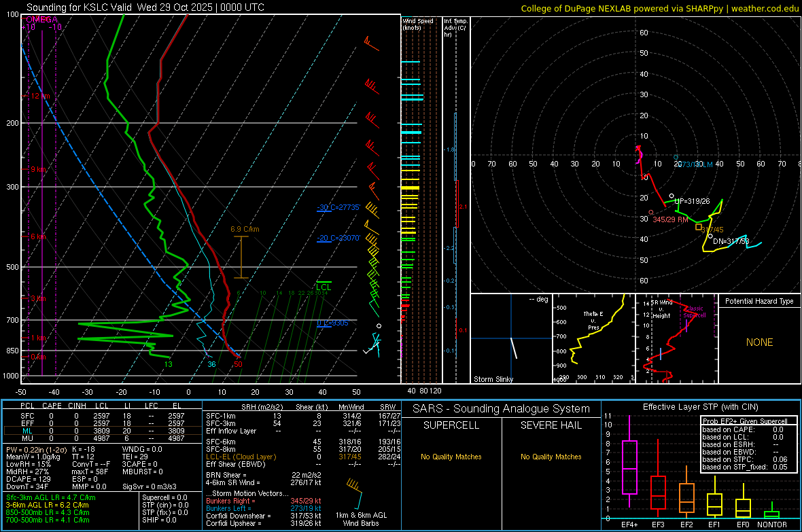This screenshot has width=802, height=532.
Task: Click the 'Effective Layer STP (with CIN)' title
Action: tap(700, 407)
